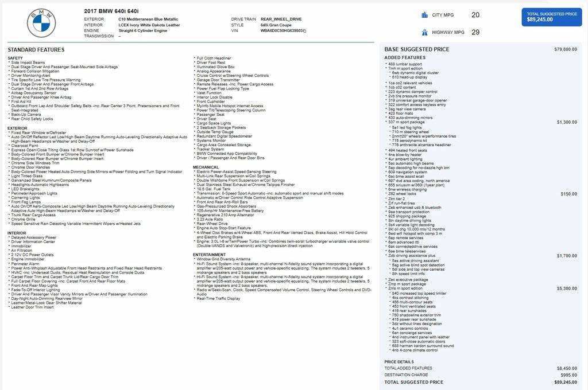Click 'C10 Mediterranean Blue Metallic' exterior value
This screenshot has width=588, height=390.
(148, 19)
